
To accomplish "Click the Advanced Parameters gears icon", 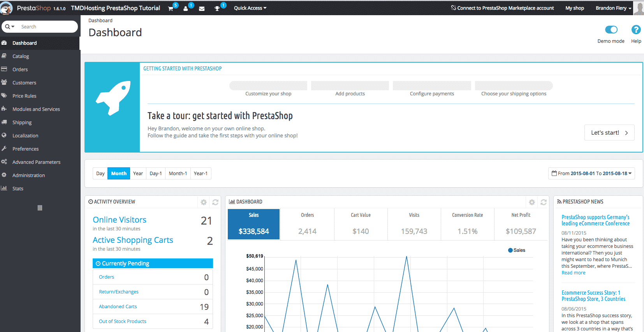I will point(4,162).
